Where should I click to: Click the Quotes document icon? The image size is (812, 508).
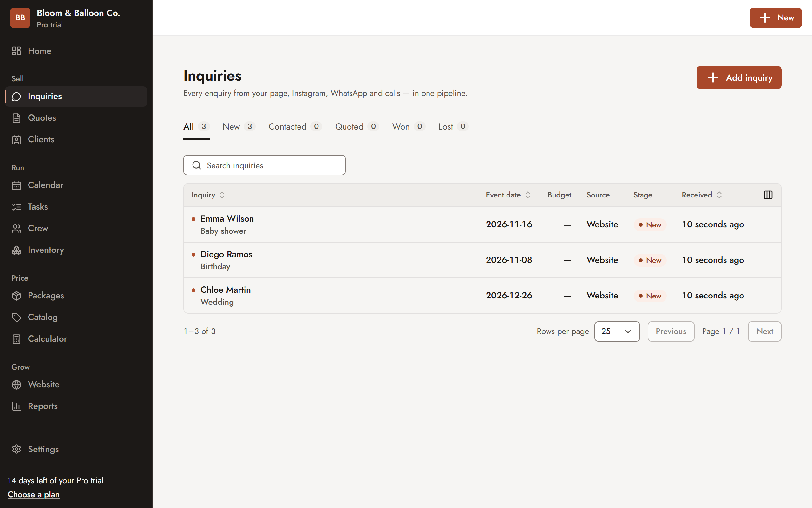click(16, 118)
